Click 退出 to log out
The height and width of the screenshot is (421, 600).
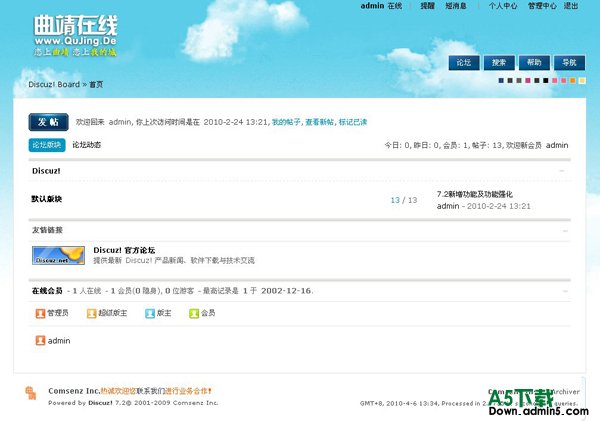point(571,6)
